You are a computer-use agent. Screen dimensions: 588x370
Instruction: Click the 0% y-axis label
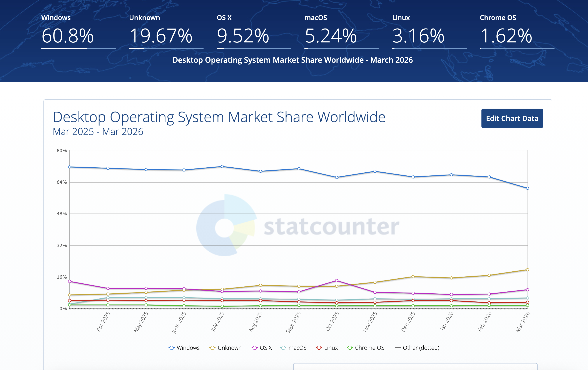[63, 308]
